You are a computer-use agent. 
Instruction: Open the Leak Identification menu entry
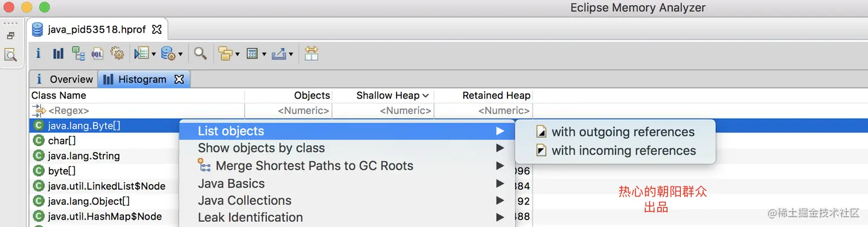(347, 218)
